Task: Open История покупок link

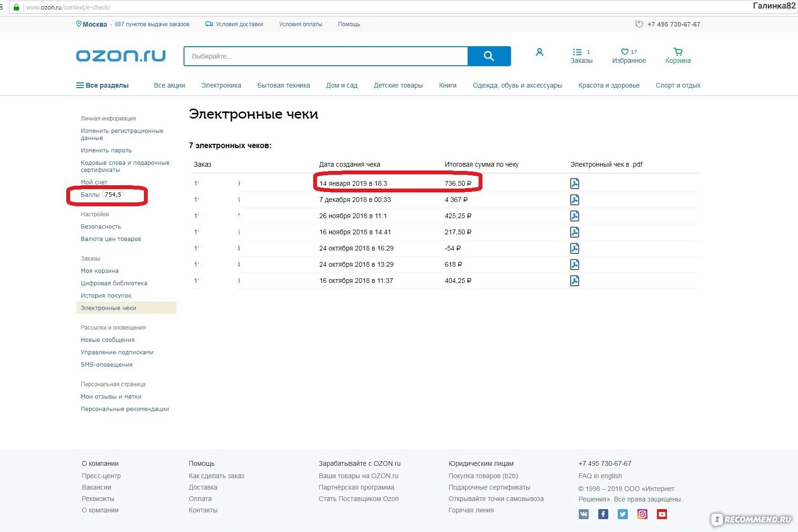Action: 106,296
